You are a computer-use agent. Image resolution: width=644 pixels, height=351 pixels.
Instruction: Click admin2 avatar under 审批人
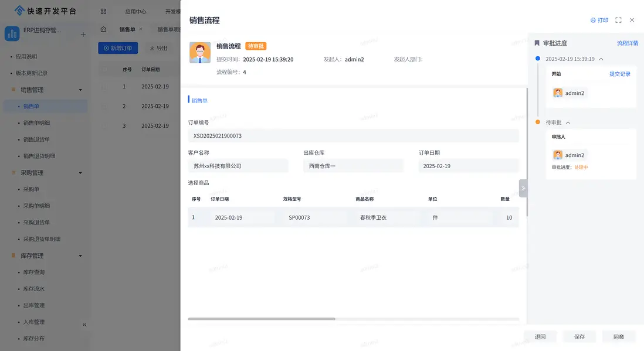pos(558,155)
